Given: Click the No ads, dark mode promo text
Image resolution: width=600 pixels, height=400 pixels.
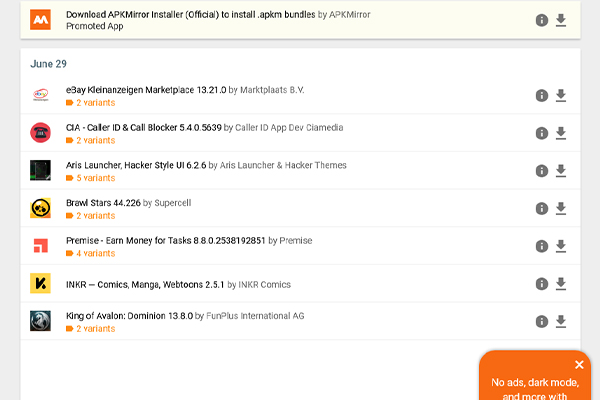Looking at the screenshot, I should [535, 389].
